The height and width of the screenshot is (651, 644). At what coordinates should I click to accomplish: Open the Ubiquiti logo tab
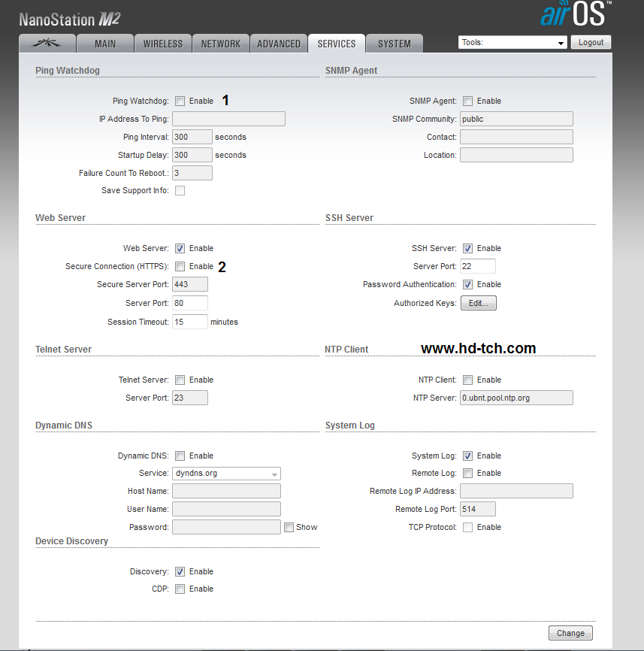point(47,44)
